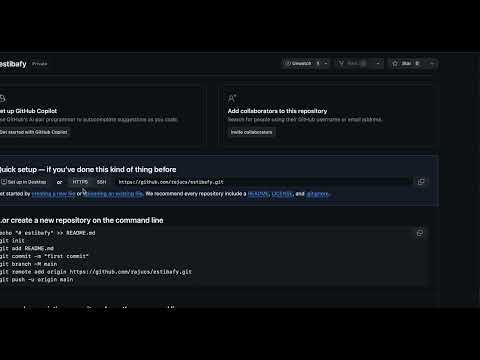
Task: Click the 'git add README.md' line
Action: 27,248
